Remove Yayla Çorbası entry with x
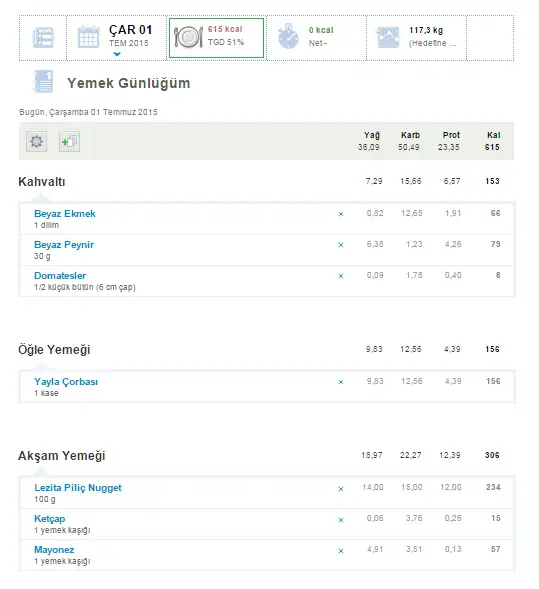 pyautogui.click(x=341, y=382)
